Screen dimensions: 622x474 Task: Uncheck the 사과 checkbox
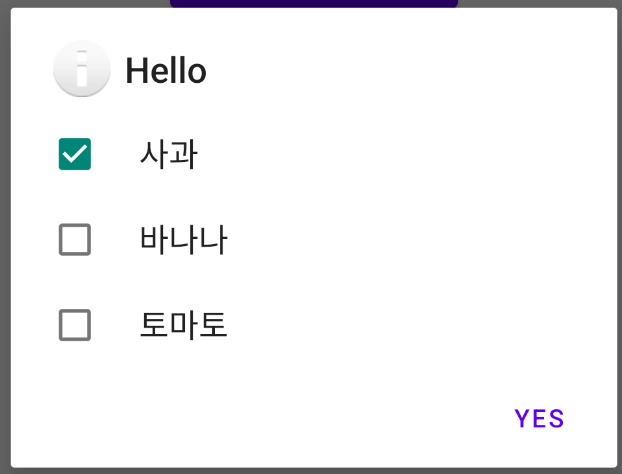click(x=75, y=154)
